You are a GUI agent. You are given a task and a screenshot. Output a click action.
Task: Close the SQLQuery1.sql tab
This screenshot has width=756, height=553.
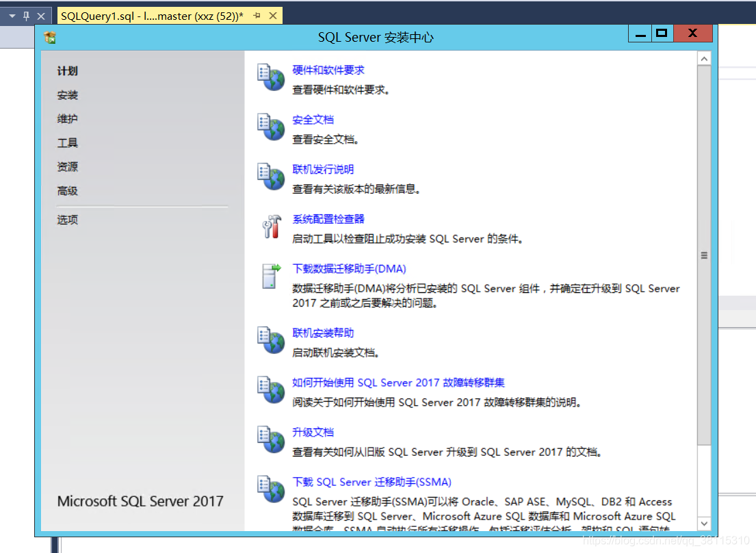tap(273, 16)
